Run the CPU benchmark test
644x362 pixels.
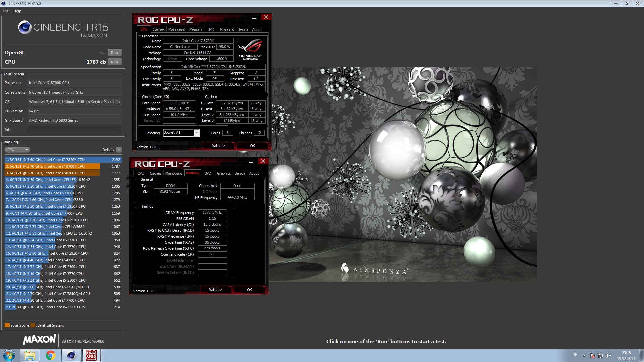click(114, 62)
